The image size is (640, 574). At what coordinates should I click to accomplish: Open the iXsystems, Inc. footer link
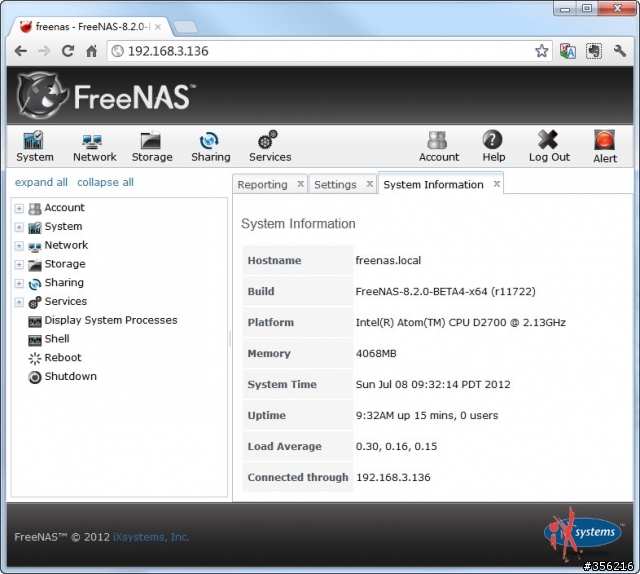151,537
